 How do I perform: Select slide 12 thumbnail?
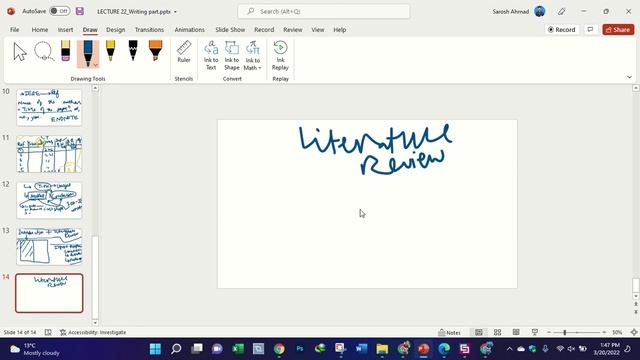pyautogui.click(x=49, y=200)
